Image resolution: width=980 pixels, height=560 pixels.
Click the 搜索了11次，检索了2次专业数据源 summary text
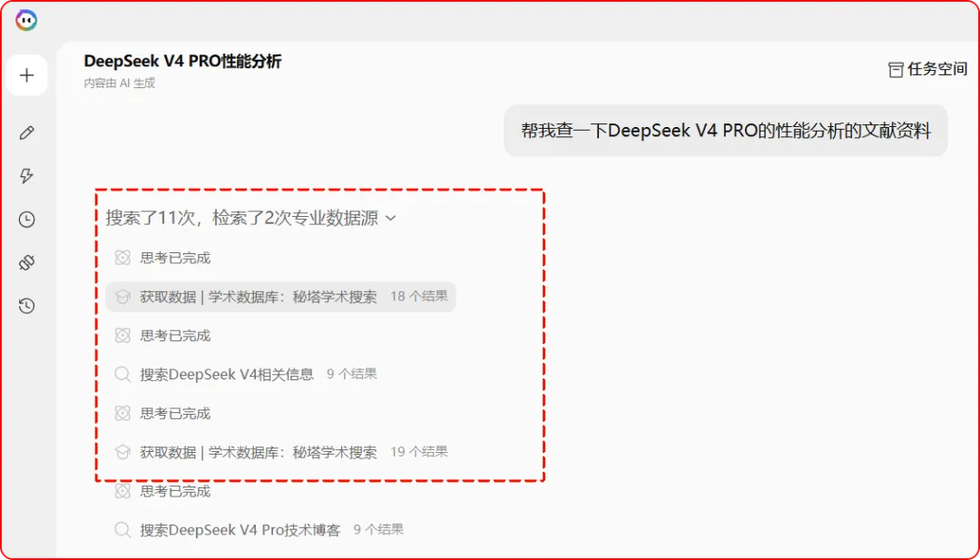tap(242, 218)
